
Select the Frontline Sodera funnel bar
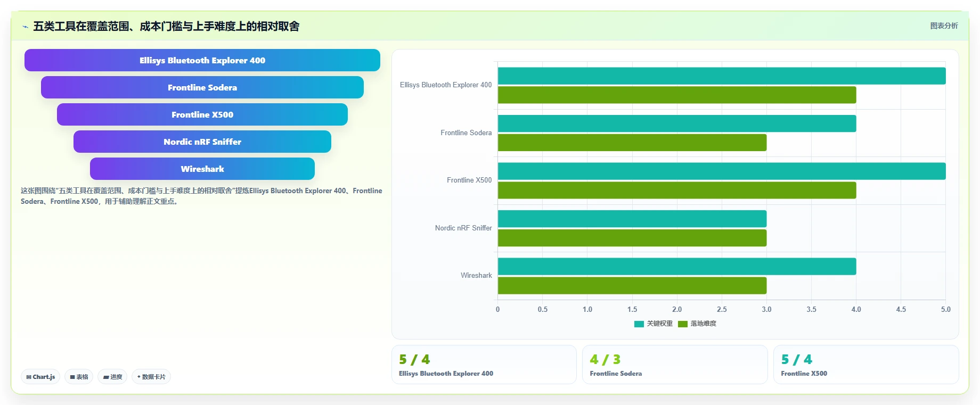tap(202, 87)
